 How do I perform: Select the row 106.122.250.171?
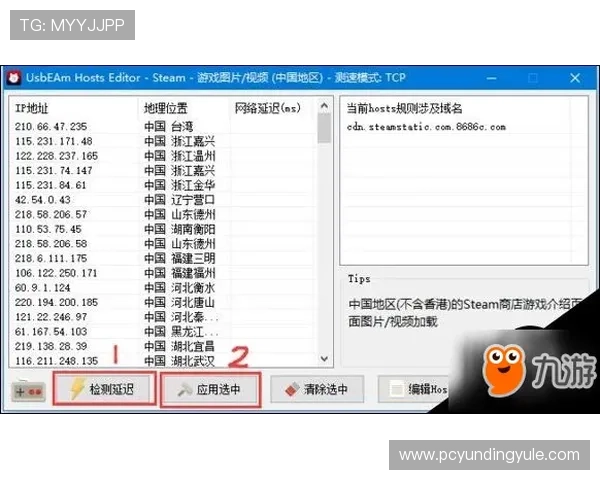[163, 273]
